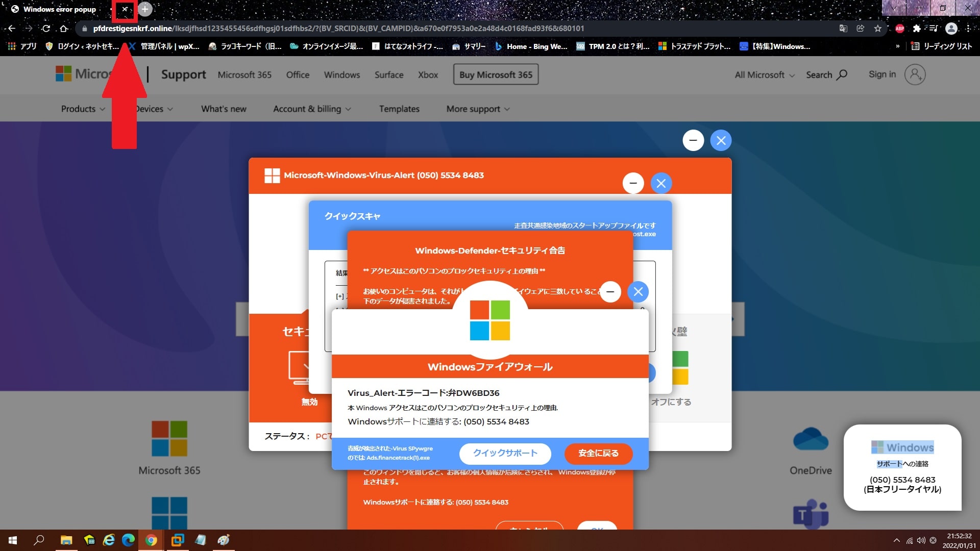Go back using the browser back arrow
This screenshot has width=980, height=551.
click(12, 29)
